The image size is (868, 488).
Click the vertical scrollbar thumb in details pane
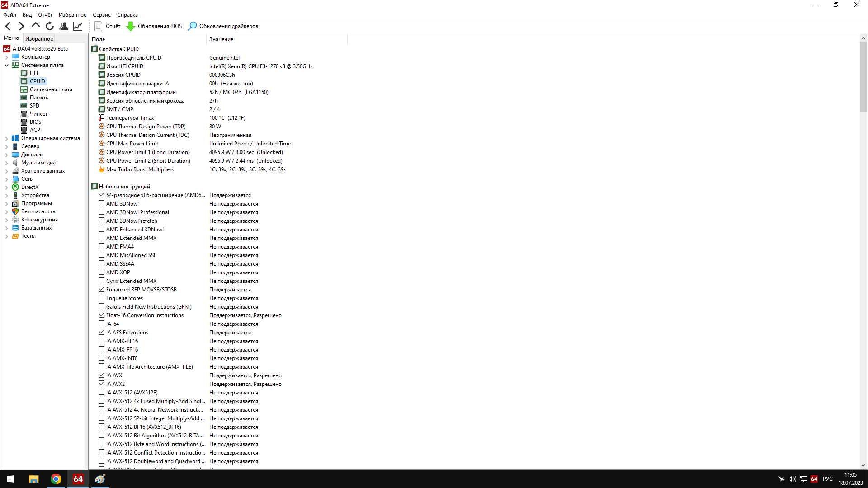[x=863, y=77]
